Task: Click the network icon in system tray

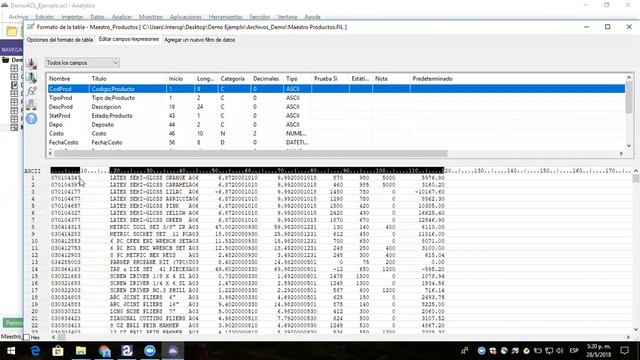Action: [x=549, y=351]
